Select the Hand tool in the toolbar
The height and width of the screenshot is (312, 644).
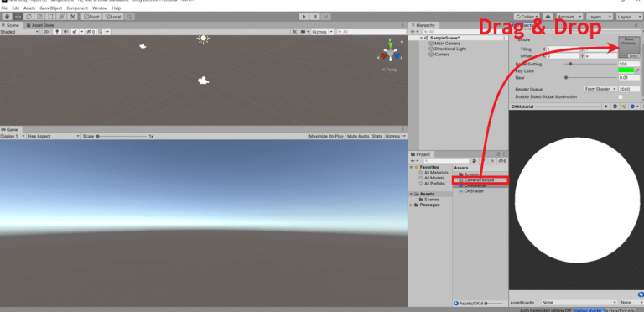click(7, 17)
